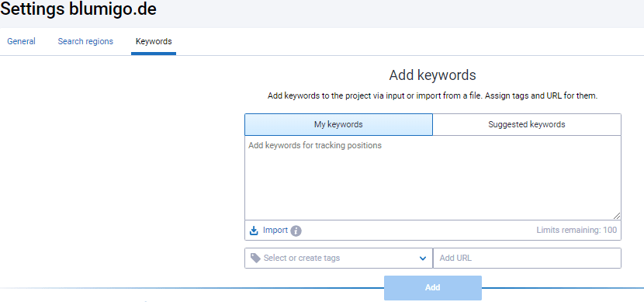Expand the tags dropdown chevron
This screenshot has width=644, height=302.
click(423, 259)
